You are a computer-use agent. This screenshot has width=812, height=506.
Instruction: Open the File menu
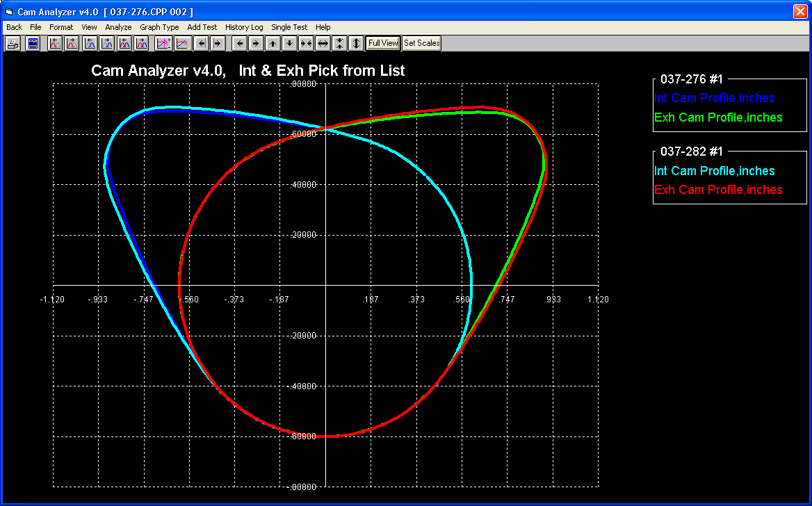[x=35, y=27]
